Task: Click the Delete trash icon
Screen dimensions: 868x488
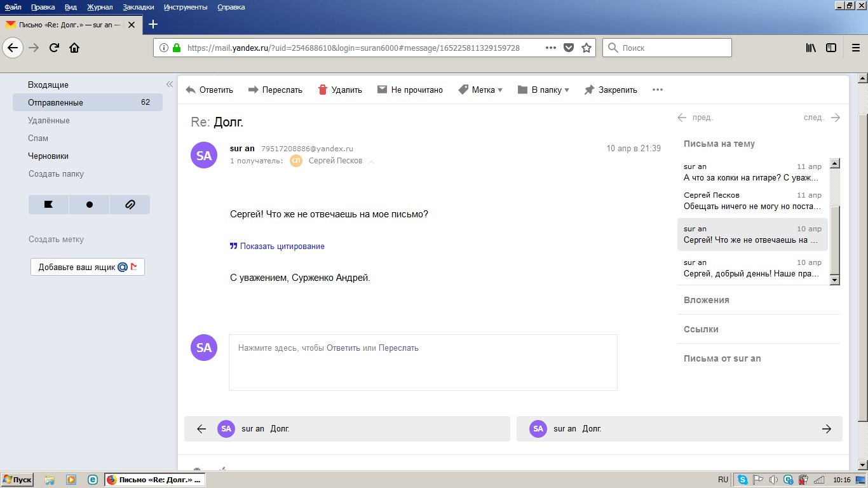Action: point(323,90)
